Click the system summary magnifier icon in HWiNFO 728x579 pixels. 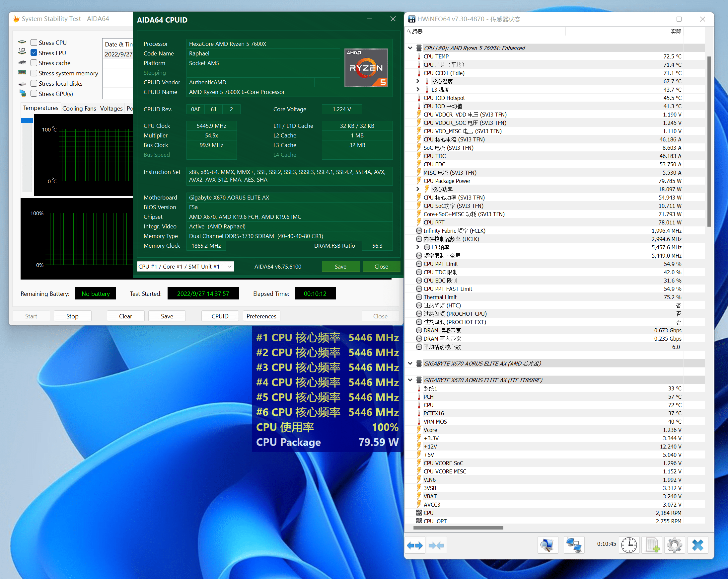[x=548, y=545]
